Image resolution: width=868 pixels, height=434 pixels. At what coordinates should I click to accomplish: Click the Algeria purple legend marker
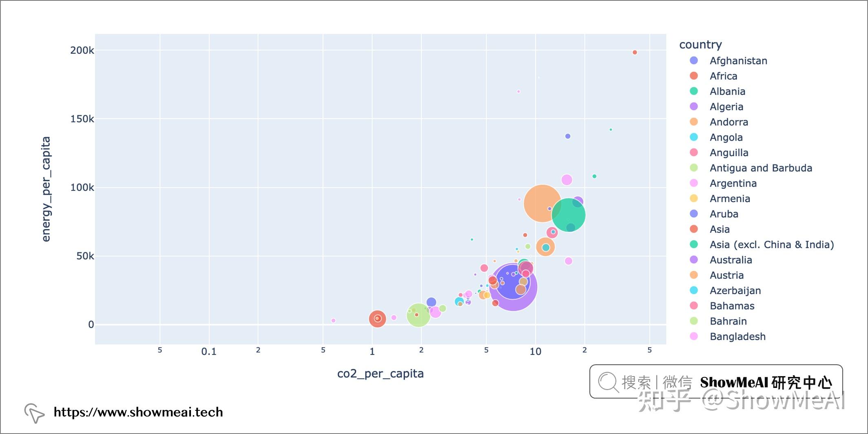(x=694, y=107)
